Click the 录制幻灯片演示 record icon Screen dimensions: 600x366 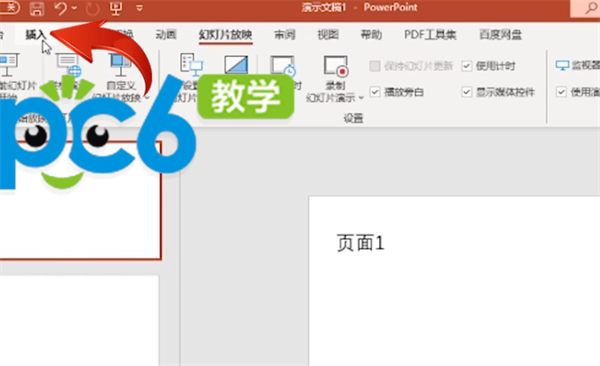pyautogui.click(x=336, y=65)
